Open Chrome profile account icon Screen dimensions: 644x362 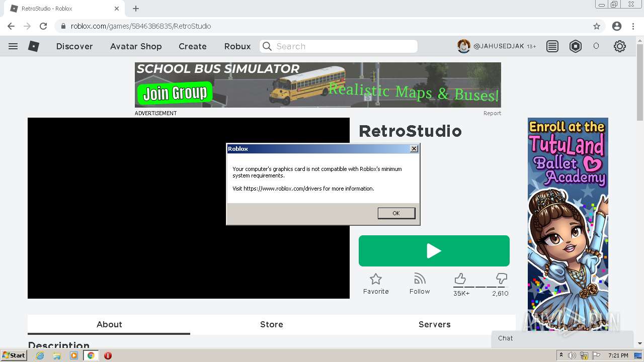pyautogui.click(x=617, y=26)
